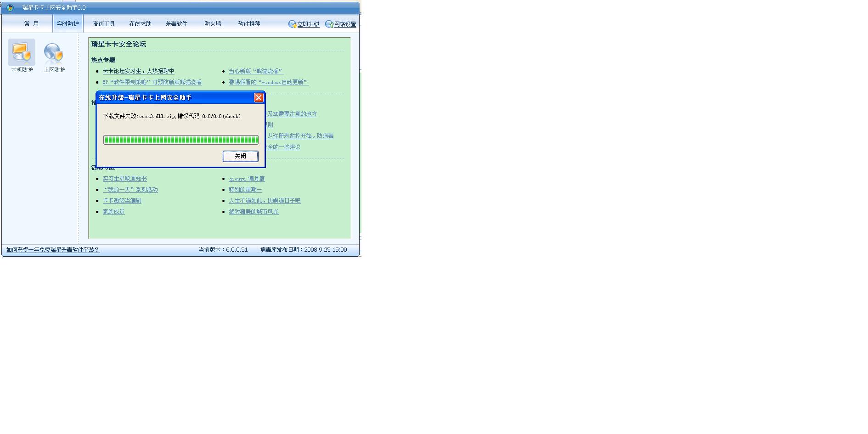Click the 立即升级 upgrade link

click(304, 24)
